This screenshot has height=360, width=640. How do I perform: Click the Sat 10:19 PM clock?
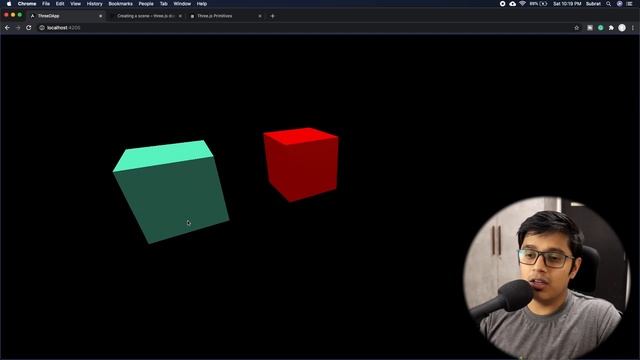point(567,4)
